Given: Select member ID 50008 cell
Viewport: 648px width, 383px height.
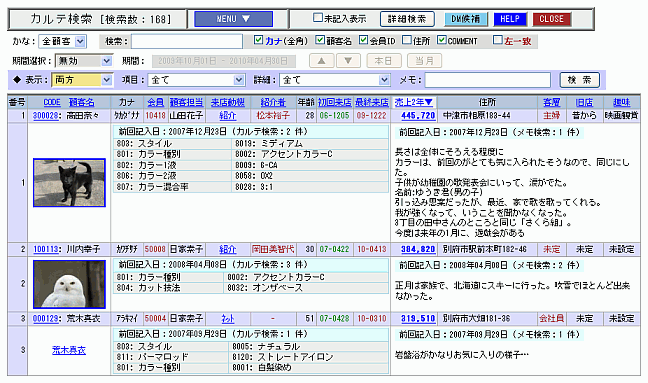Looking at the screenshot, I should point(155,249).
